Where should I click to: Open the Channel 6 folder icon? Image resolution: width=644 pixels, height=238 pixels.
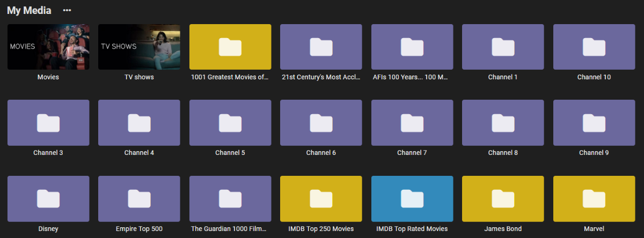[321, 123]
